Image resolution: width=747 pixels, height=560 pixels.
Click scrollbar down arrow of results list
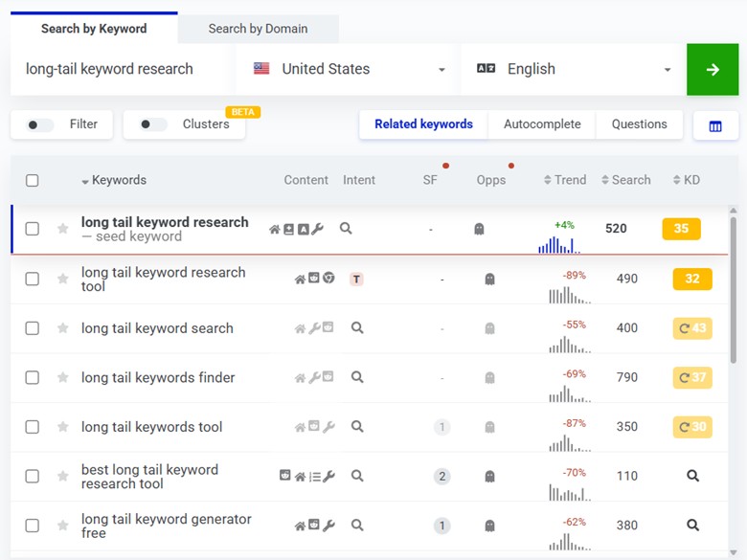tap(734, 553)
